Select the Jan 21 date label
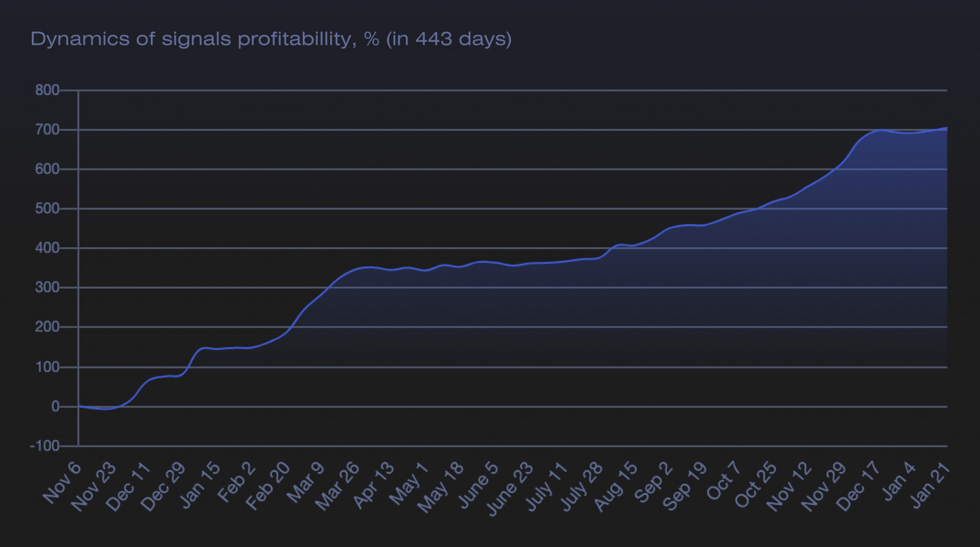This screenshot has width=980, height=547. point(931,485)
